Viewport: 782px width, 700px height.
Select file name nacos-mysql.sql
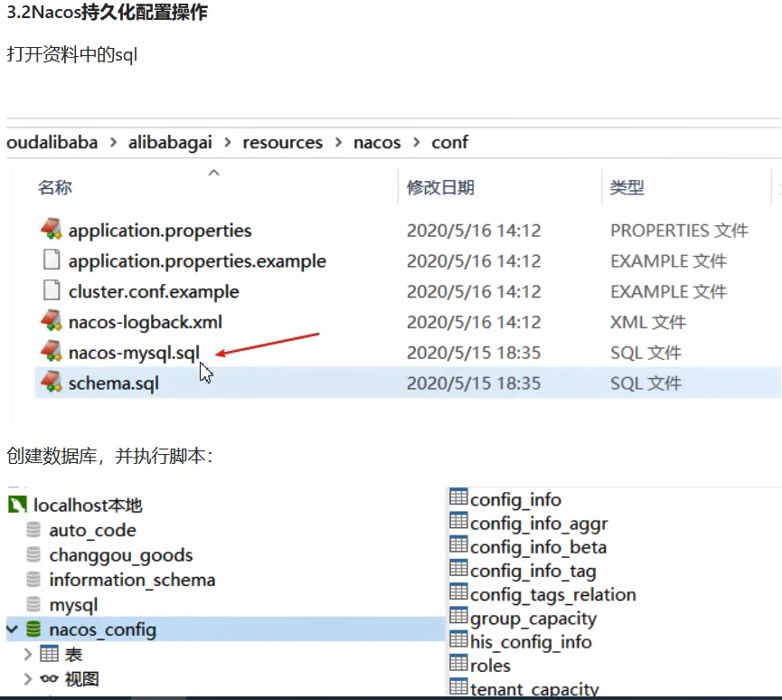(134, 353)
